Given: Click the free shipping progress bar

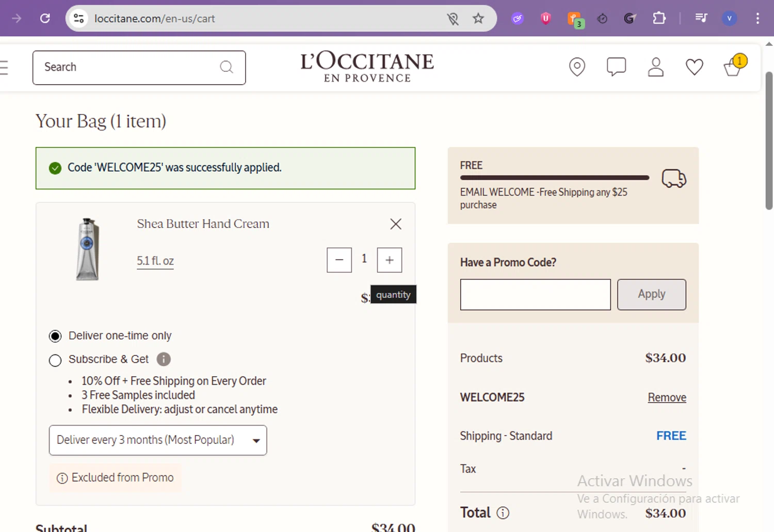Looking at the screenshot, I should [x=555, y=178].
